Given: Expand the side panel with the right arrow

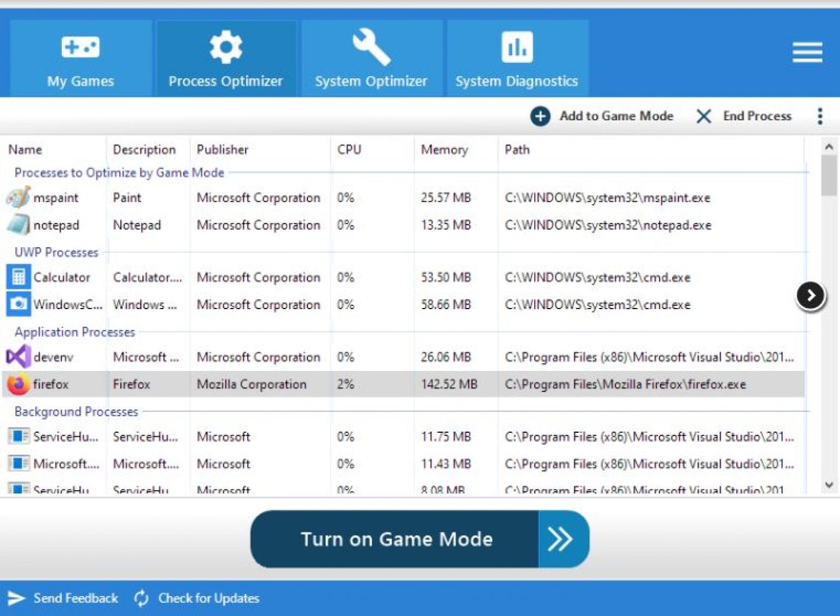Looking at the screenshot, I should tap(810, 295).
